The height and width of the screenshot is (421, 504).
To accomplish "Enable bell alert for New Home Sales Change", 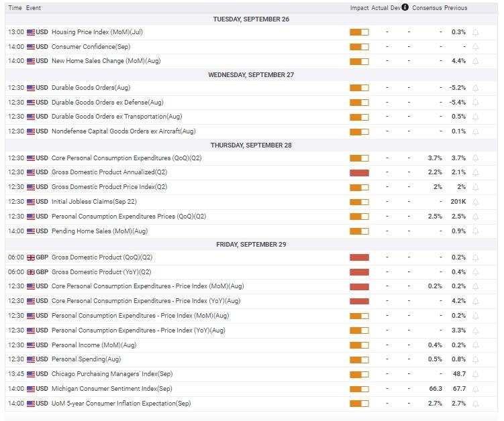I will click(475, 61).
